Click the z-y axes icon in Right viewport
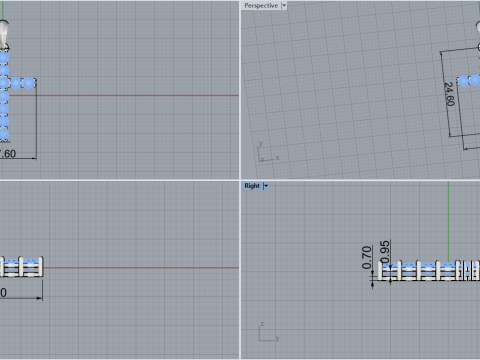 point(269,332)
